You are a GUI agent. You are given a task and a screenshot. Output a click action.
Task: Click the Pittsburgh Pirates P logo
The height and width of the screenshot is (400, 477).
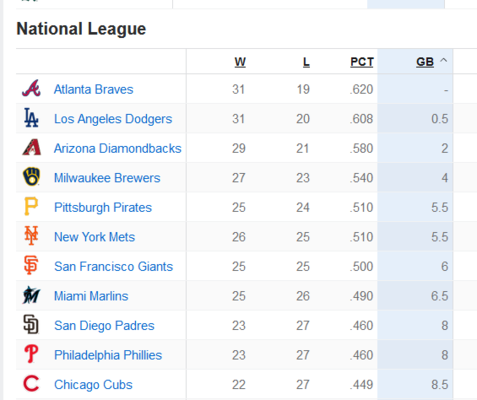pyautogui.click(x=31, y=206)
